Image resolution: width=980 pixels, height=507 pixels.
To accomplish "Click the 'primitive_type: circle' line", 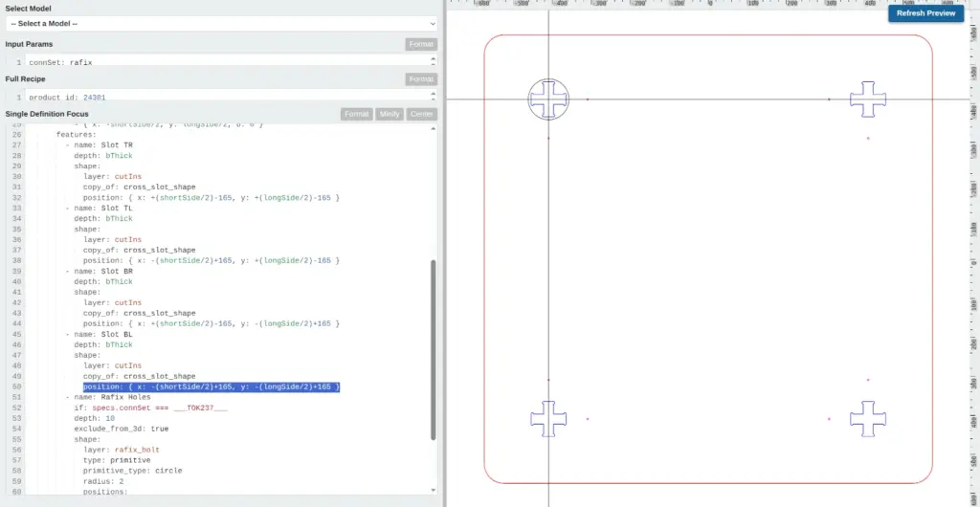I will 132,471.
